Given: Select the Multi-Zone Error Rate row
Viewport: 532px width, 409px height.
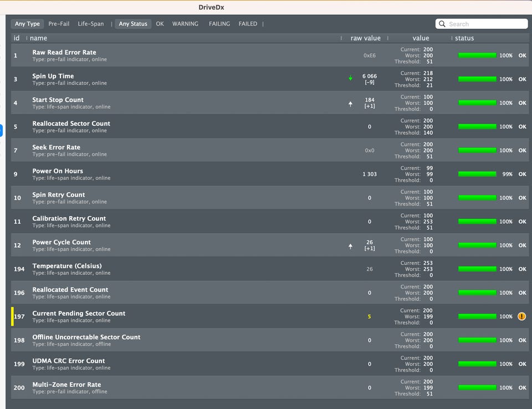Looking at the screenshot, I should tap(270, 387).
